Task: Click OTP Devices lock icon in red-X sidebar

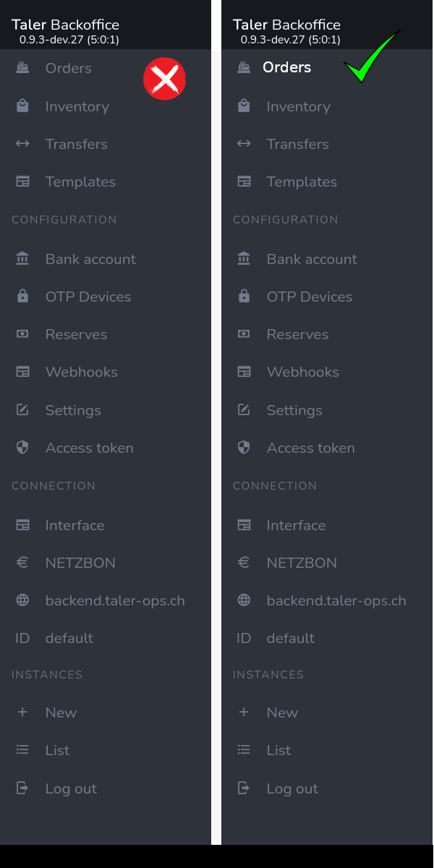Action: pyautogui.click(x=22, y=297)
